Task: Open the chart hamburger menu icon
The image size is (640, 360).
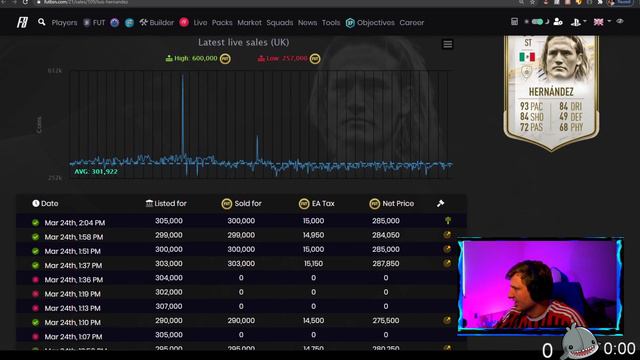Action: click(448, 44)
